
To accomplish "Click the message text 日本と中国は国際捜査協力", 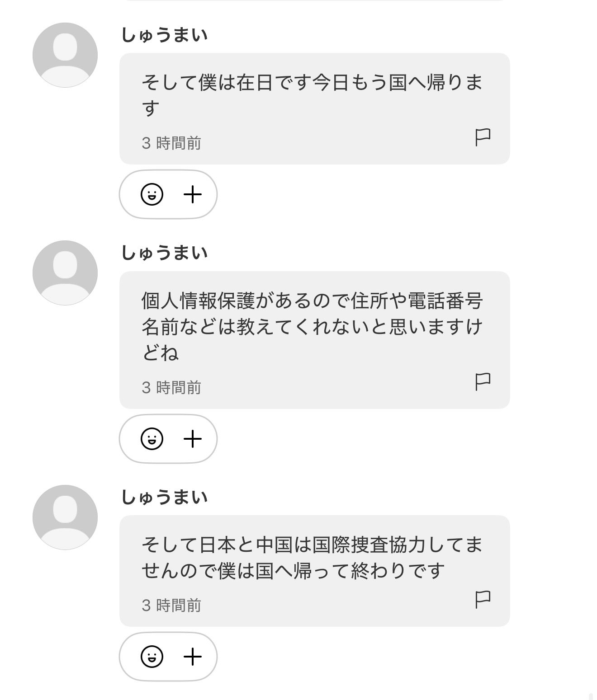I will click(x=312, y=557).
